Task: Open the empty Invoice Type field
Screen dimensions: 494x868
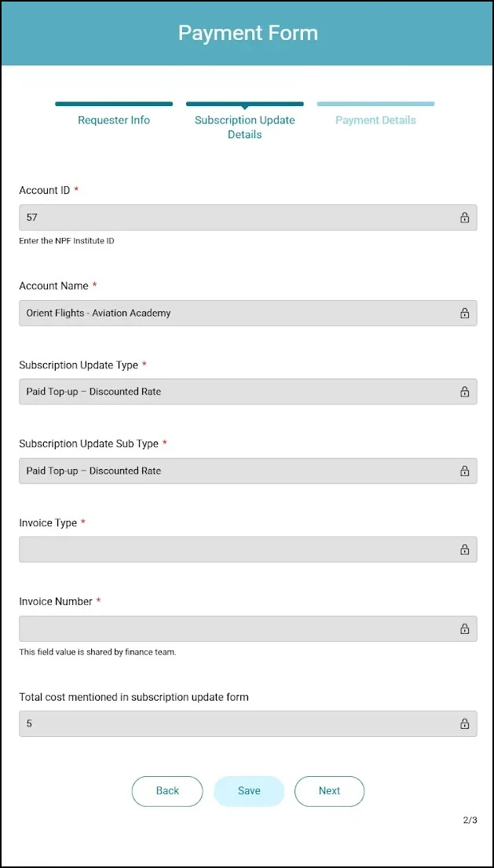Action: (x=236, y=550)
